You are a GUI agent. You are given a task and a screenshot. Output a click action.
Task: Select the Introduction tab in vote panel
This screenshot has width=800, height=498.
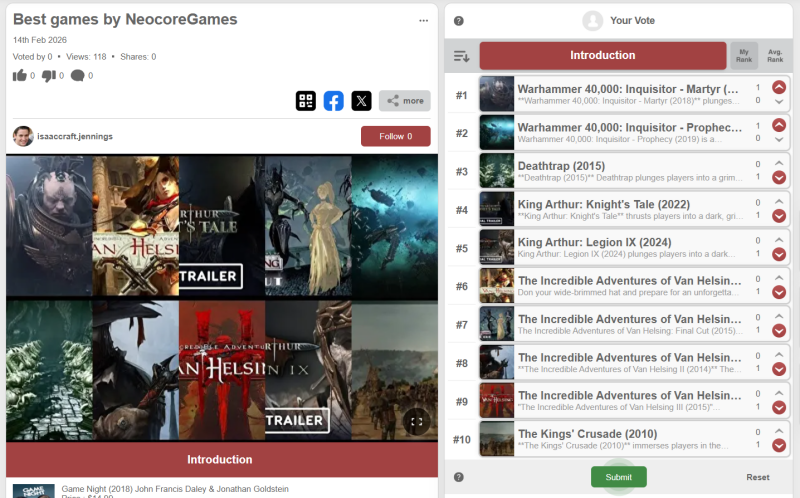pyautogui.click(x=602, y=56)
